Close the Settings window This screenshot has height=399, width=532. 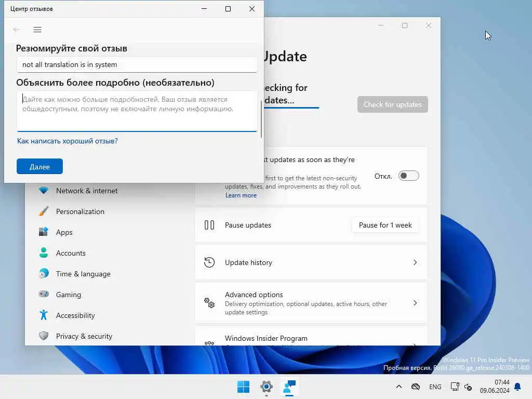pyautogui.click(x=429, y=25)
